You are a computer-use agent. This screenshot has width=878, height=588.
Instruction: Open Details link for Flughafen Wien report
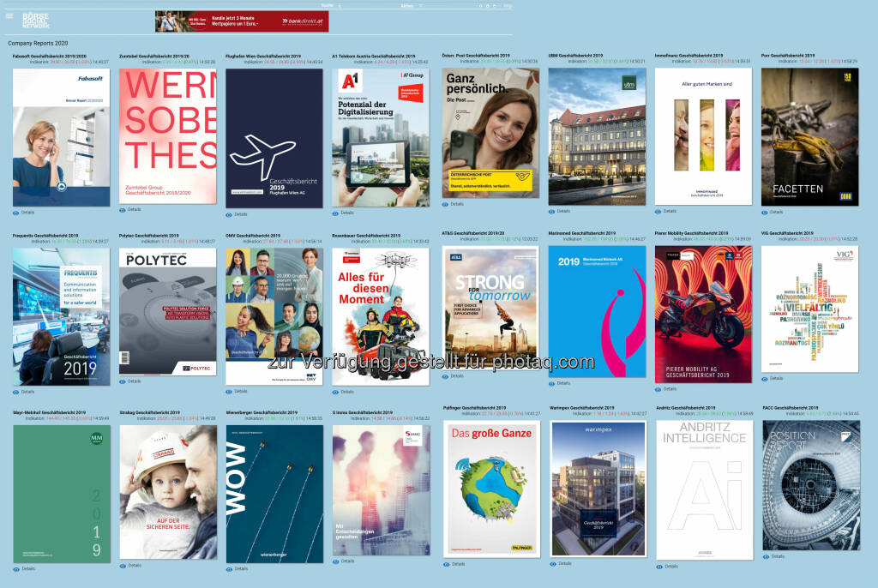pos(241,214)
